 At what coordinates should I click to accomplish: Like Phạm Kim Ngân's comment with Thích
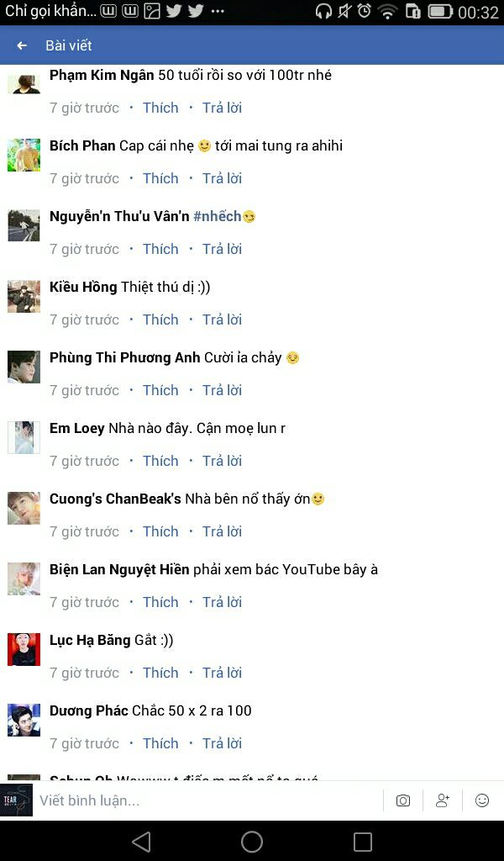[160, 108]
